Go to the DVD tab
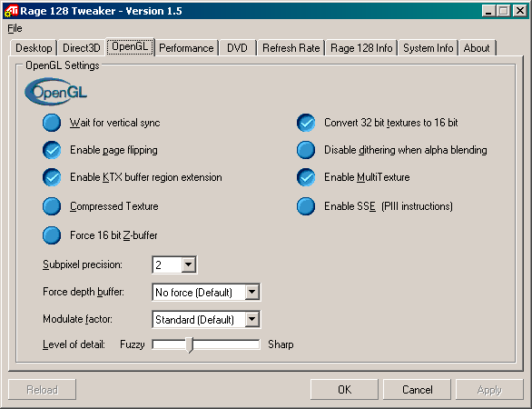Image resolution: width=532 pixels, height=409 pixels. pyautogui.click(x=237, y=48)
